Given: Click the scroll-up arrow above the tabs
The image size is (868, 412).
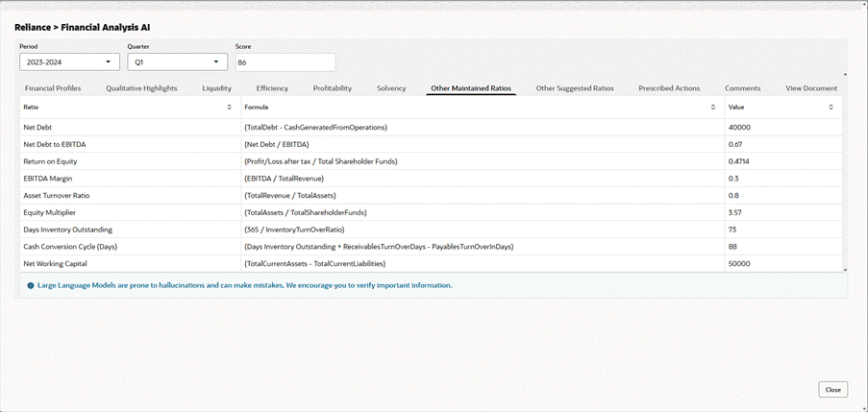Looking at the screenshot, I should coord(845,75).
